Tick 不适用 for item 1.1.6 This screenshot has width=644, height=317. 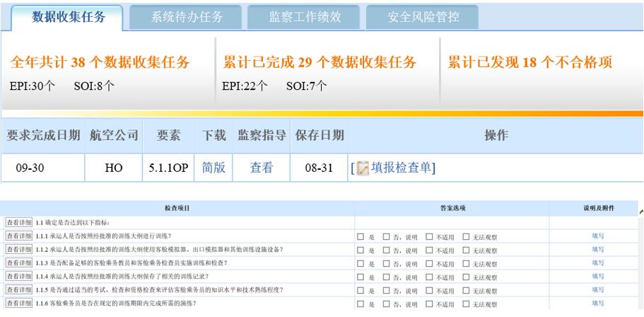tap(430, 303)
